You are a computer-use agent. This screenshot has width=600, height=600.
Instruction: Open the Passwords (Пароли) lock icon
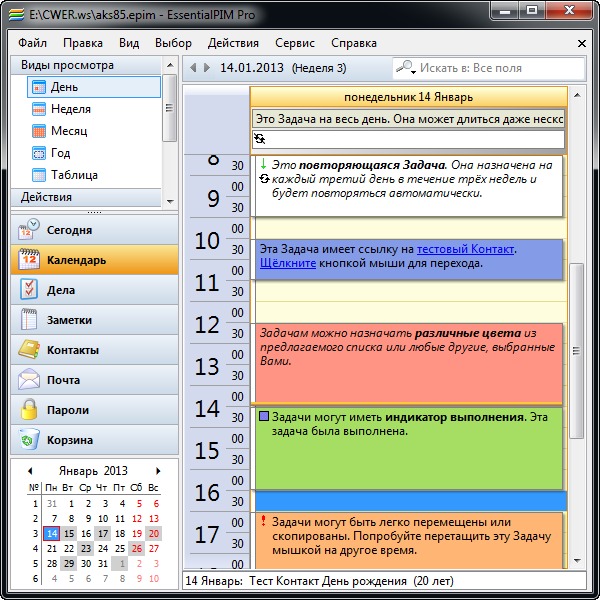coord(29,410)
